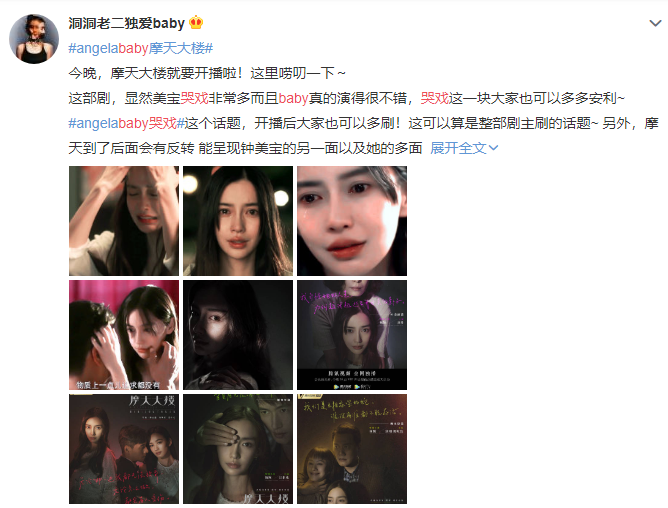
Task: Open hashtag #angelababy哭戏# topic
Action: pyautogui.click(x=127, y=124)
